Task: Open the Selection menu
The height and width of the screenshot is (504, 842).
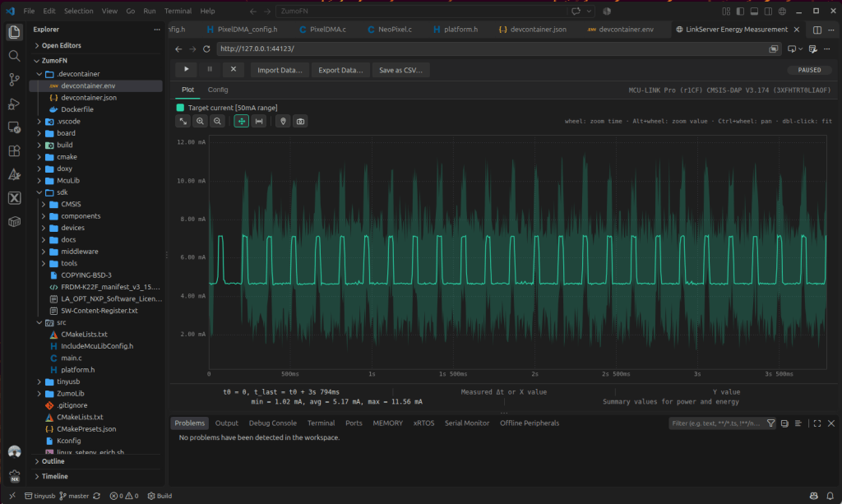Action: point(78,11)
